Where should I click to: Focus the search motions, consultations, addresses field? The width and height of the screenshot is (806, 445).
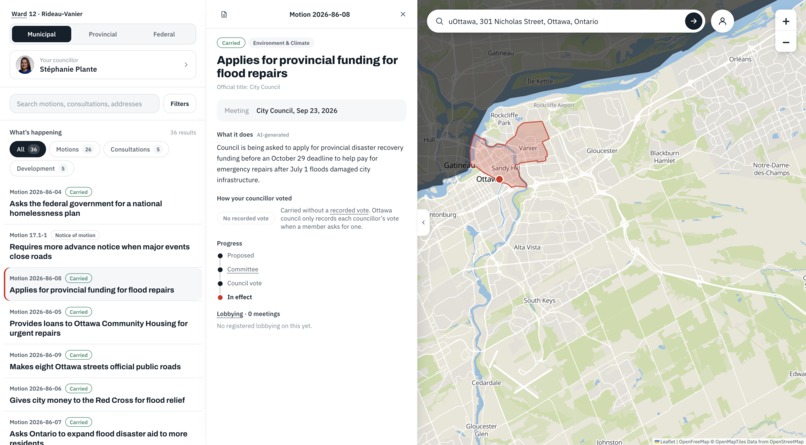click(x=84, y=104)
